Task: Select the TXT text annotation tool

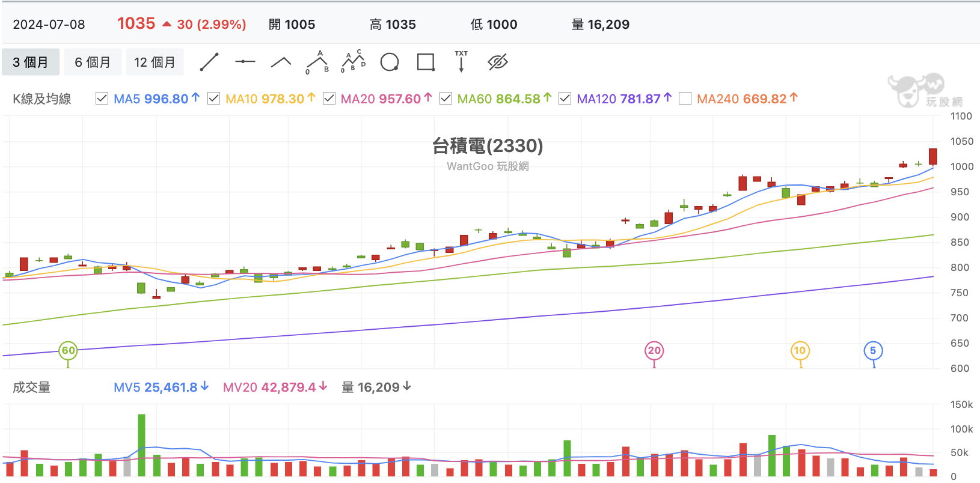Action: 461,61
